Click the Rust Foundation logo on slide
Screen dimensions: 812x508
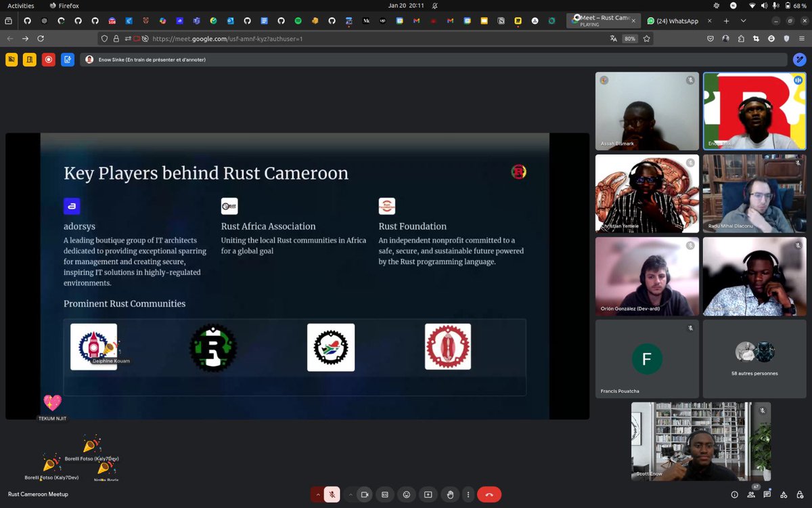click(x=387, y=206)
